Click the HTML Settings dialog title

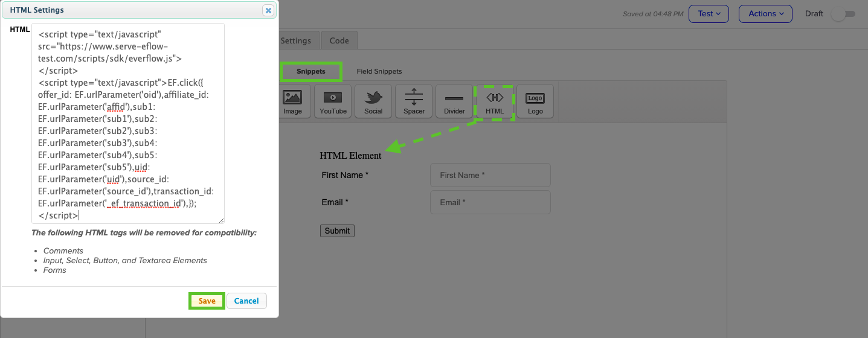(x=37, y=10)
